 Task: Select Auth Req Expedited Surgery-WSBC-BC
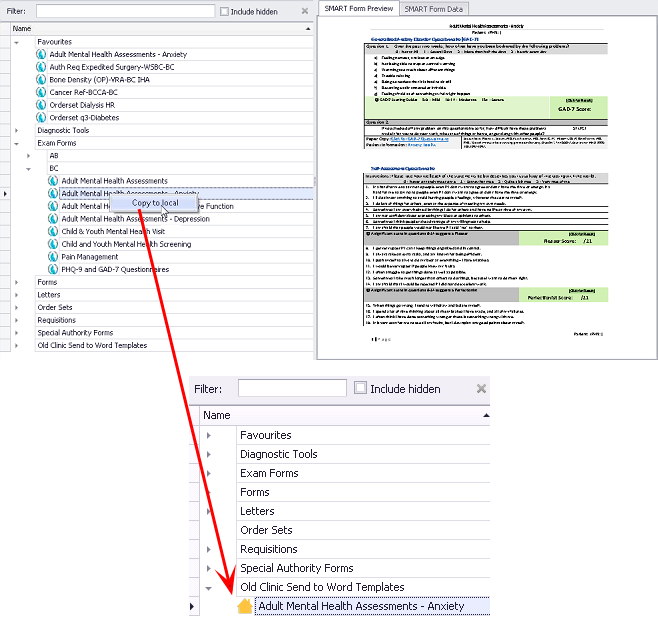tap(112, 67)
